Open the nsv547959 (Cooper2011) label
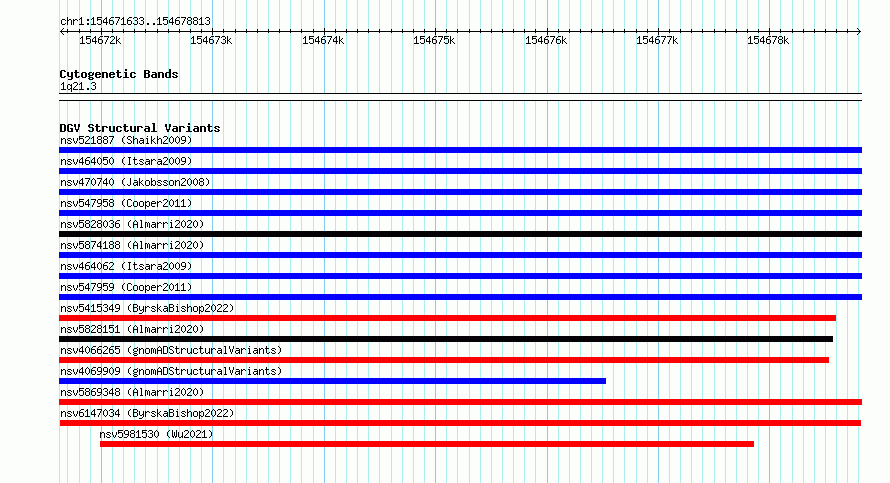Viewport: 890px width, 483px height. click(126, 287)
